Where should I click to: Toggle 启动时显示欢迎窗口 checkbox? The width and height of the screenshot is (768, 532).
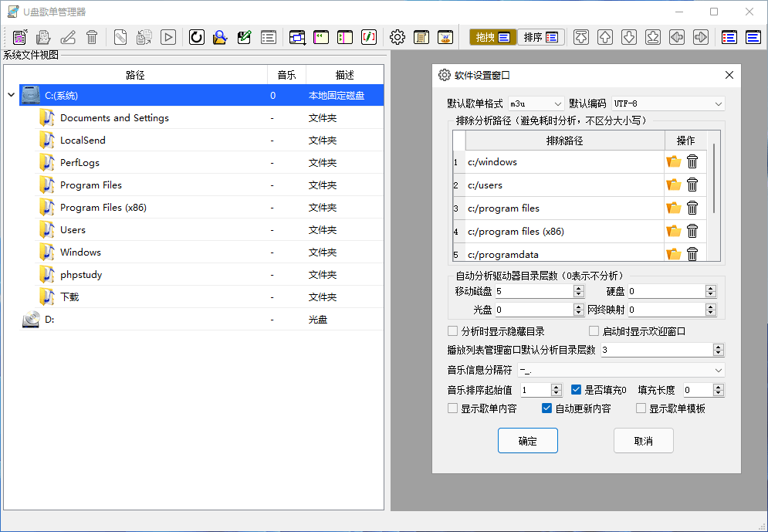click(x=594, y=331)
